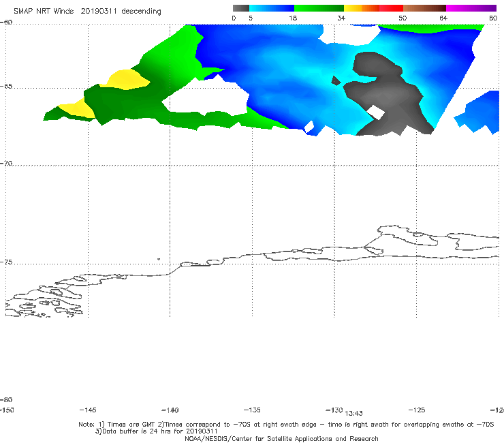Pick the cyan-to-blue colorbar segment
The height and width of the screenshot is (443, 504).
coord(272,8)
